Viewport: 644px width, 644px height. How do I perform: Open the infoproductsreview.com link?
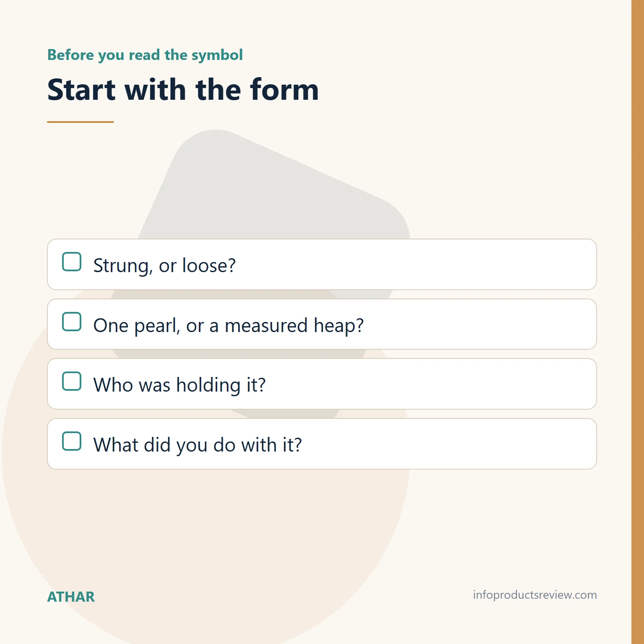(535, 595)
